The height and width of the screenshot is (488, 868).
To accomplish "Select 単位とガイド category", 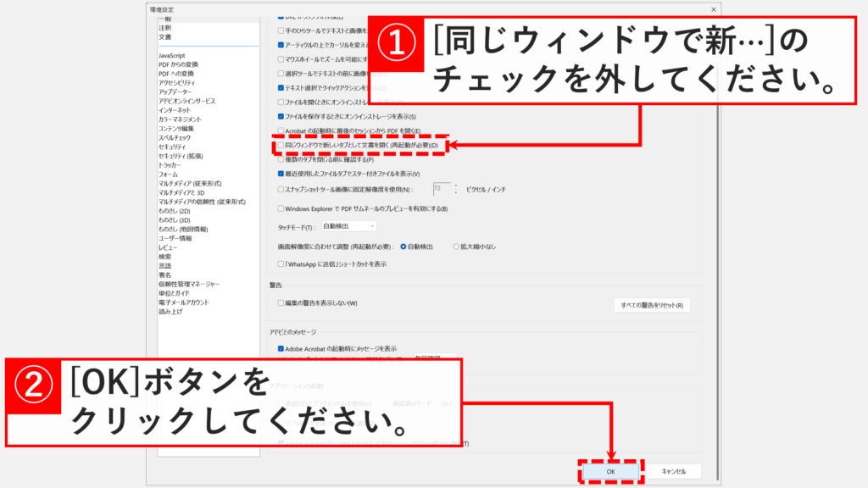I will 174,293.
